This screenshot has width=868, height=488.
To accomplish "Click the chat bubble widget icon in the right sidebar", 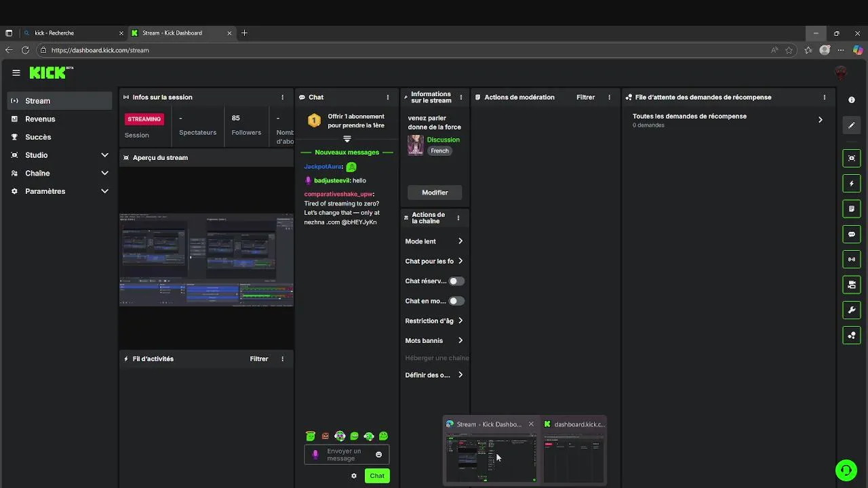I will [x=852, y=235].
